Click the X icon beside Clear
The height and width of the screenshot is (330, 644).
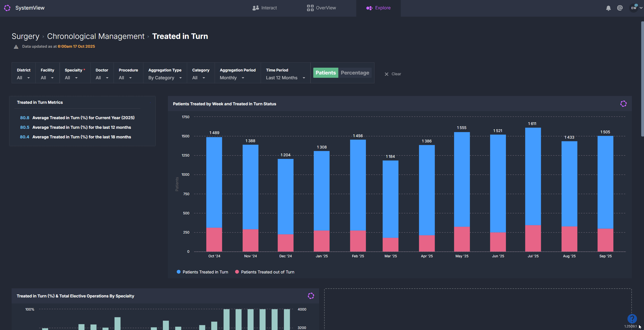(x=387, y=74)
